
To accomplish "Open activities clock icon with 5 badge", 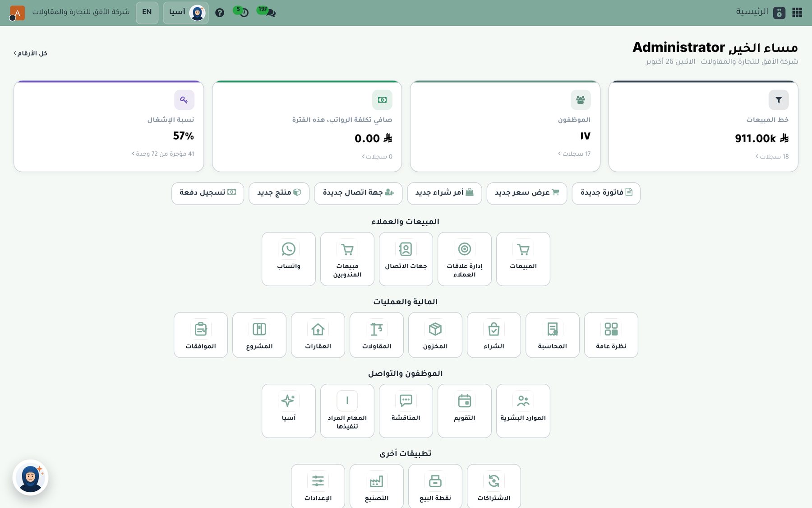I will coord(242,12).
